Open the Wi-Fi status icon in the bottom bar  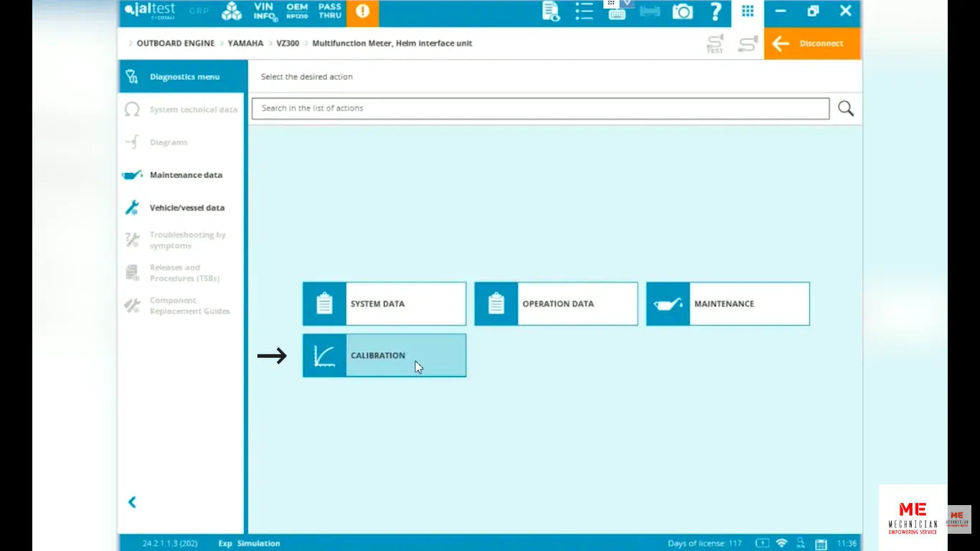coord(781,543)
